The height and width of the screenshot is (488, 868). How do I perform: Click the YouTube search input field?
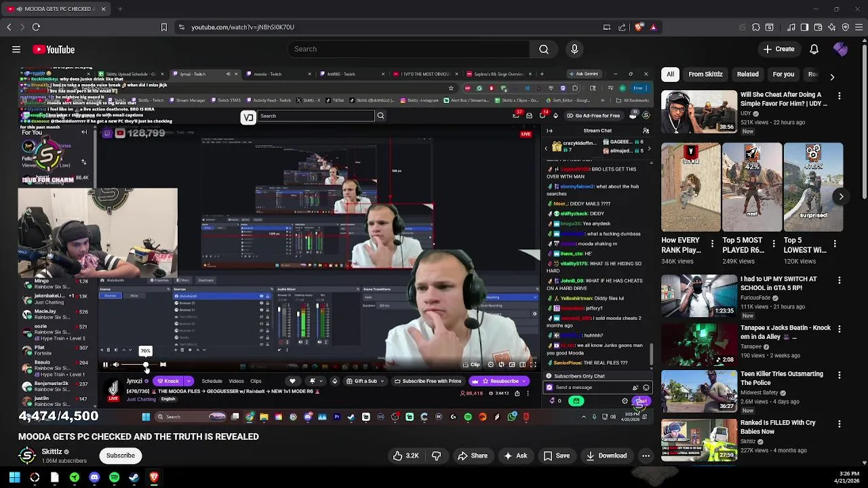tap(410, 49)
